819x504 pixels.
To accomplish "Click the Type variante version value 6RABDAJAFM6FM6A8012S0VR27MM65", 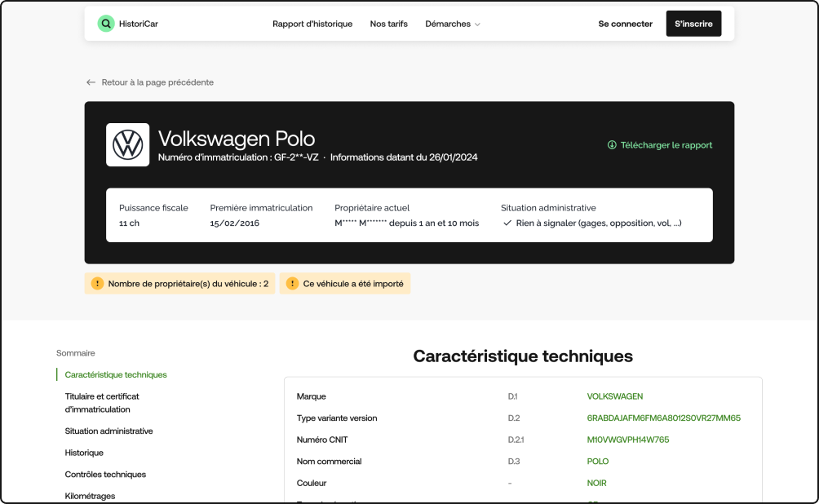I will tap(664, 418).
